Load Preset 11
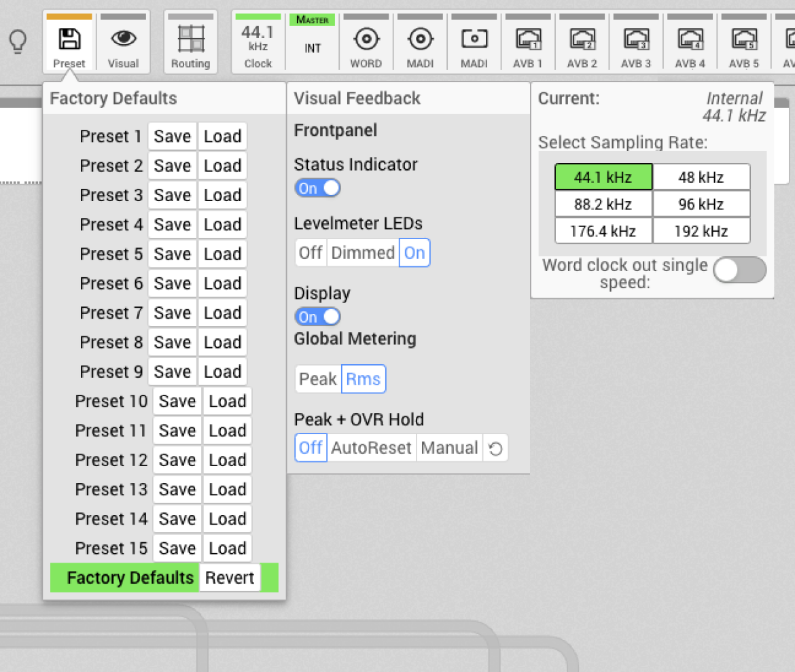This screenshot has width=795, height=672. (x=227, y=431)
